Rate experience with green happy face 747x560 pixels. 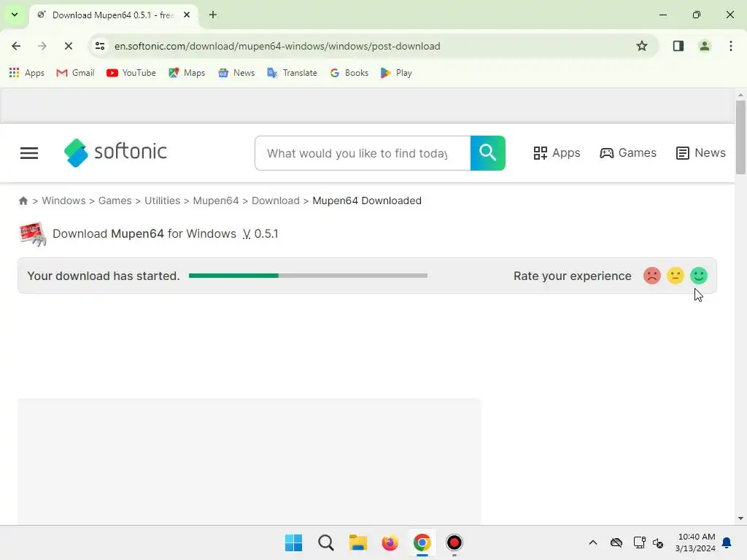(x=698, y=276)
